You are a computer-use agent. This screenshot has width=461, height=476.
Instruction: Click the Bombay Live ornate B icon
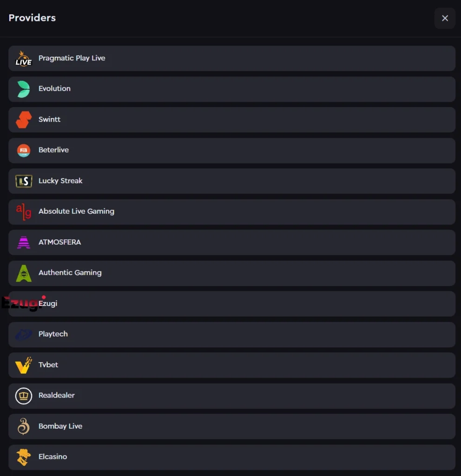pos(23,426)
